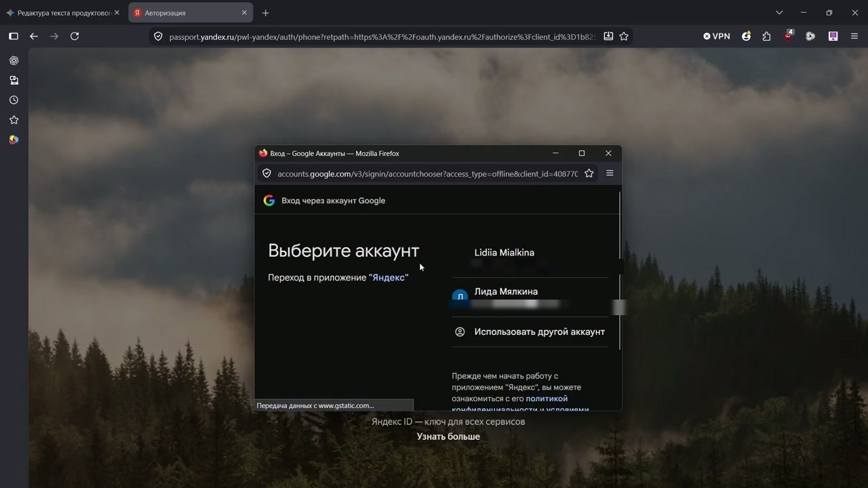This screenshot has width=868, height=488.
Task: Open the colorful circle sidebar icon
Action: point(14,140)
